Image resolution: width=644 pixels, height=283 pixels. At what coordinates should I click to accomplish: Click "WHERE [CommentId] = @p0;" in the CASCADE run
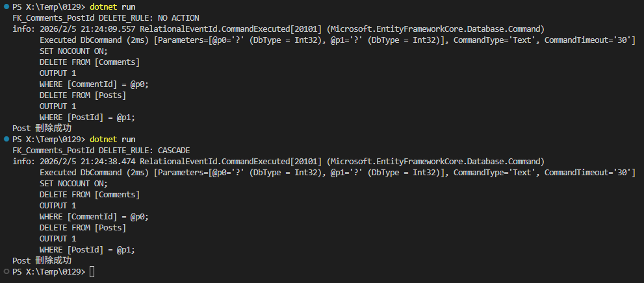coord(94,216)
